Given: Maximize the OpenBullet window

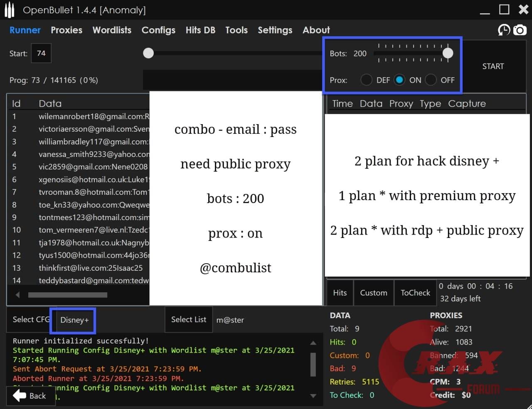Looking at the screenshot, I should 504,10.
